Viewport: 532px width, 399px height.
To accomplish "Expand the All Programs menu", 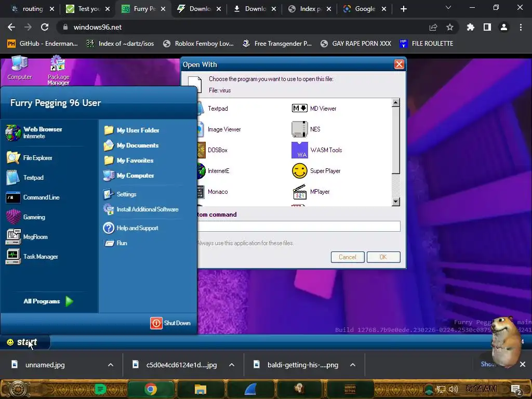I will tap(48, 301).
